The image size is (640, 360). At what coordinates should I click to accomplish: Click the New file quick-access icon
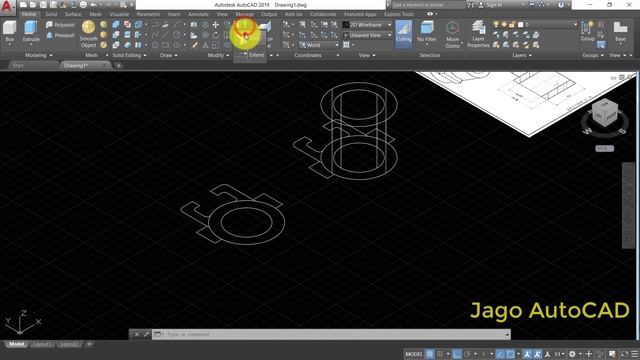(x=23, y=5)
